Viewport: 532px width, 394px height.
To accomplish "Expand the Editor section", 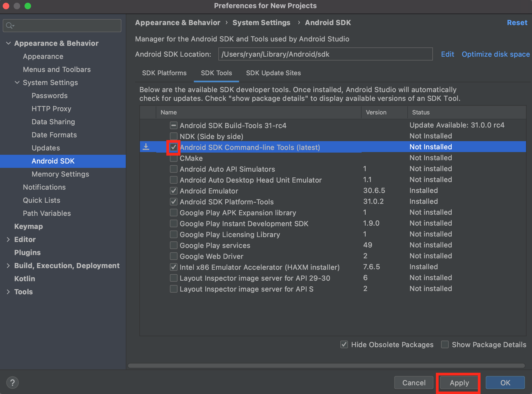I will [x=8, y=239].
